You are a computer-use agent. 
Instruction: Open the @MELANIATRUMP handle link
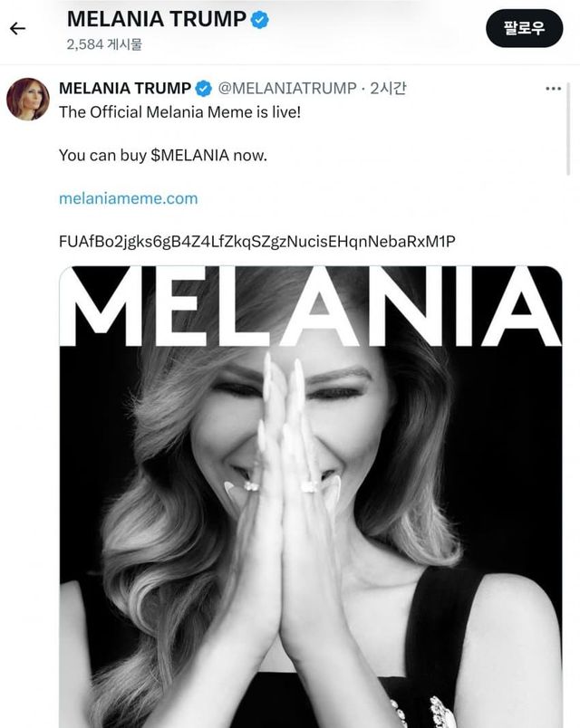point(287,88)
